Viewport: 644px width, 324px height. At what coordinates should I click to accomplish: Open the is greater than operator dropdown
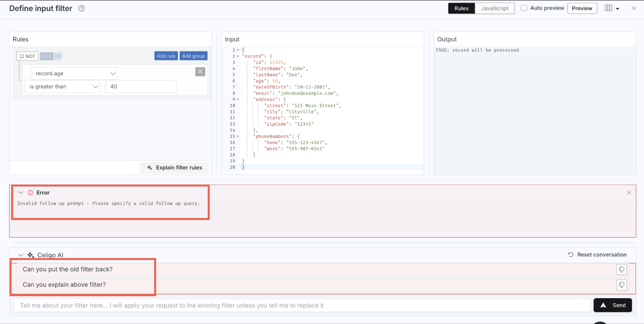pyautogui.click(x=62, y=86)
